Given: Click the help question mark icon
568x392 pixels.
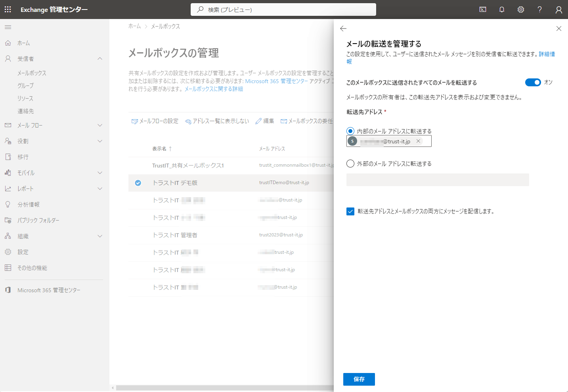Looking at the screenshot, I should tap(539, 10).
